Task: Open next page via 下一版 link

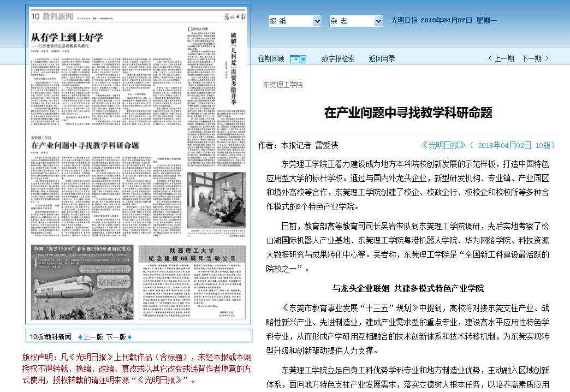Action: [x=116, y=337]
